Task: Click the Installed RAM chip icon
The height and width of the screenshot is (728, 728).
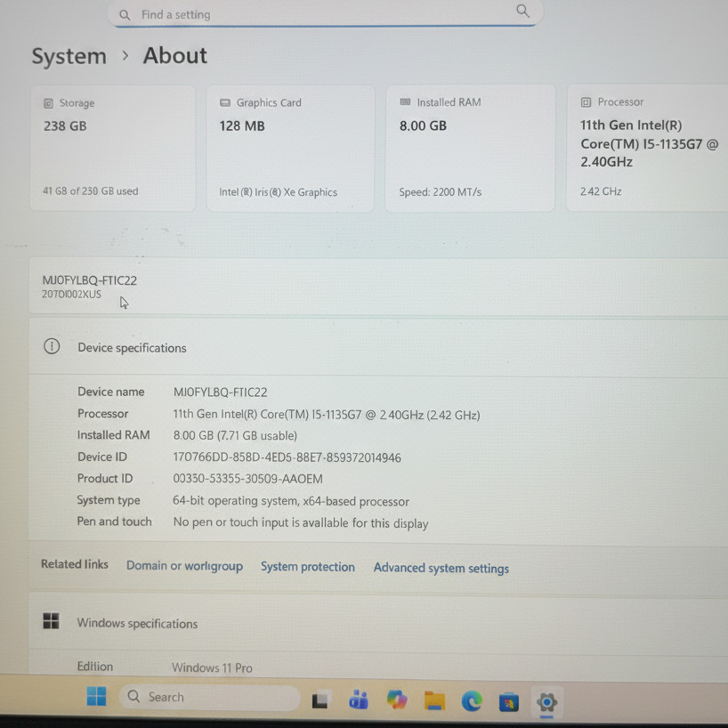Action: pyautogui.click(x=405, y=101)
